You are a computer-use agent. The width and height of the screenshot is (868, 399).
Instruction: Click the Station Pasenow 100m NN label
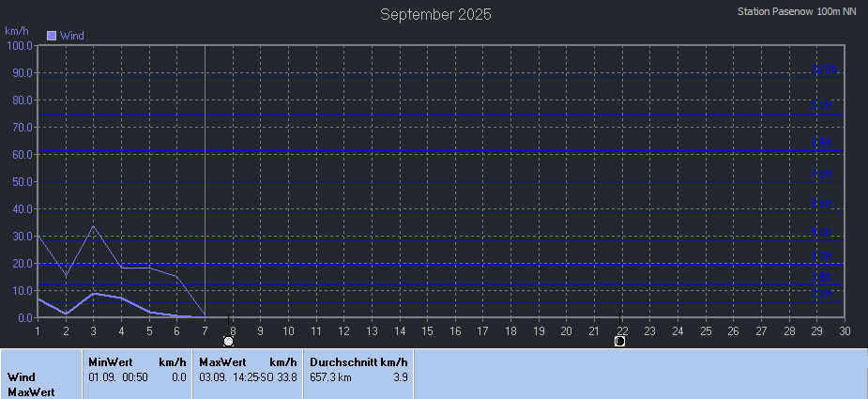pyautogui.click(x=797, y=11)
